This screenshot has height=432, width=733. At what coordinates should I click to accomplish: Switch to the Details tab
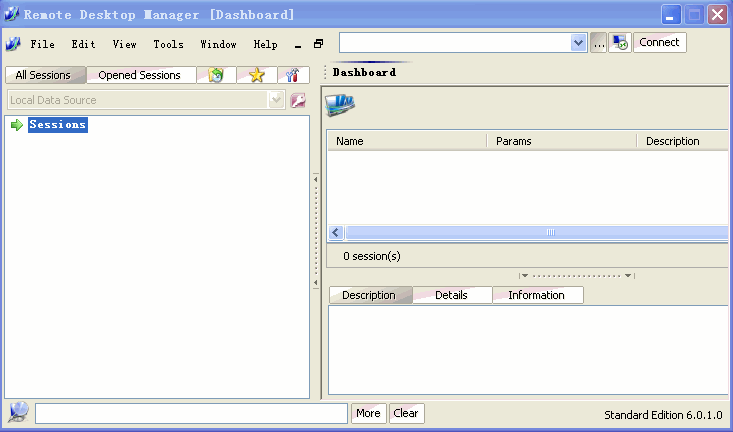[452, 295]
